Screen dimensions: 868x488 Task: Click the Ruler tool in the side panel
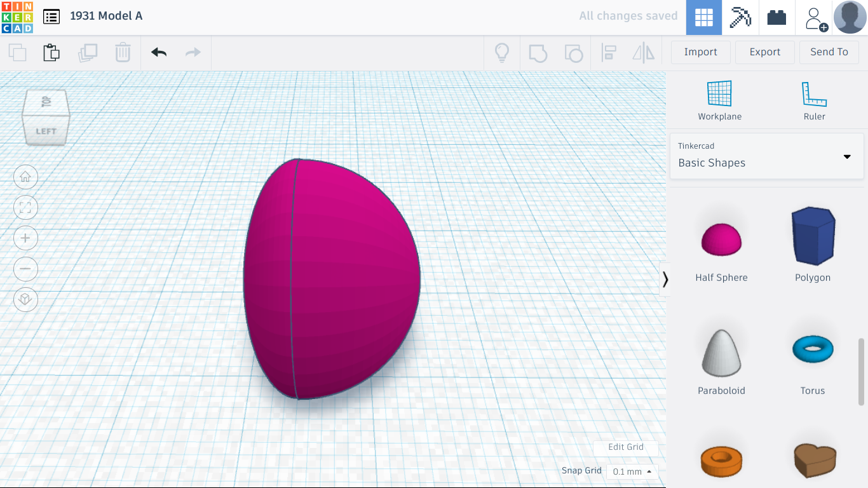pos(814,98)
